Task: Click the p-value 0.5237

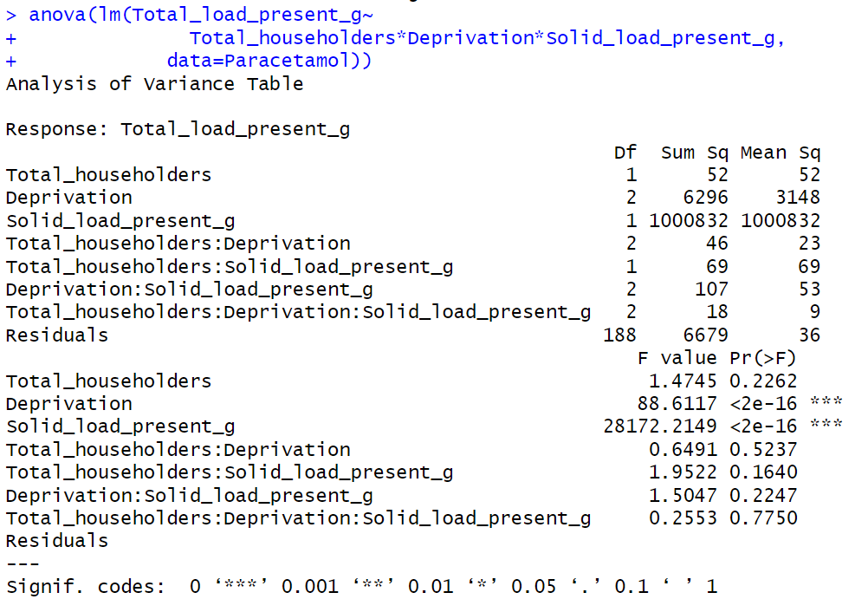Action: 763,449
